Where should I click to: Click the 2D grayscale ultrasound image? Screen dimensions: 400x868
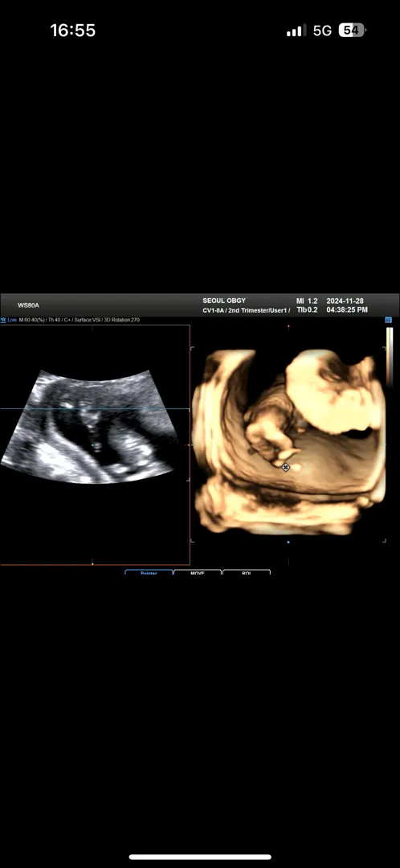click(90, 426)
